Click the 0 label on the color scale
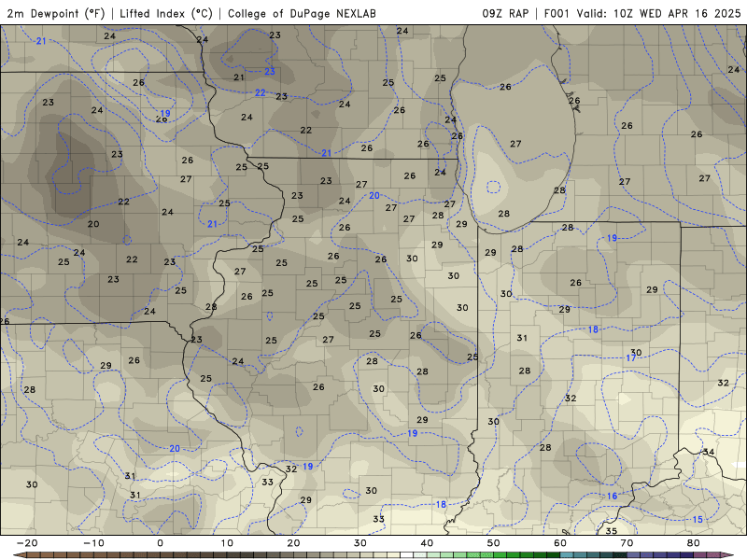Screen dimensions: 747x560 pyautogui.click(x=160, y=543)
